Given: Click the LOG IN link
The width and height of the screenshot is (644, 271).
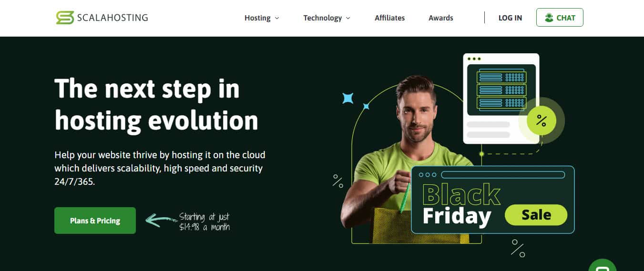Looking at the screenshot, I should (x=510, y=18).
